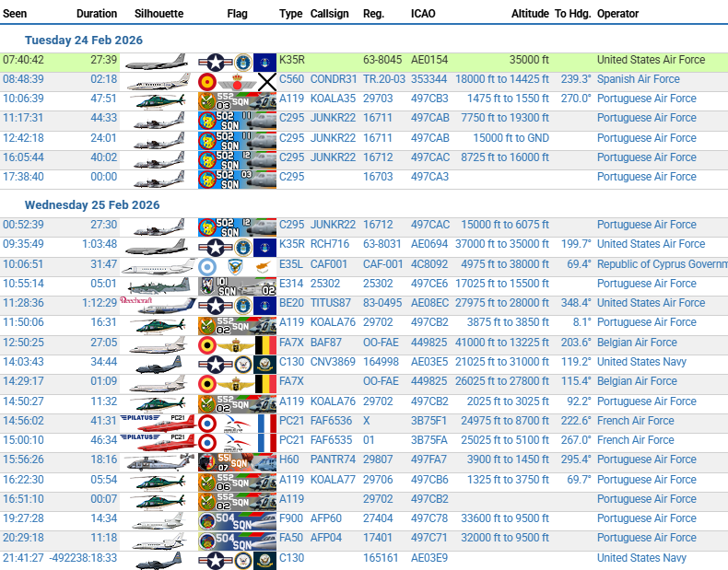Open the AFP04 callsign link
The image size is (728, 570).
pyautogui.click(x=326, y=538)
